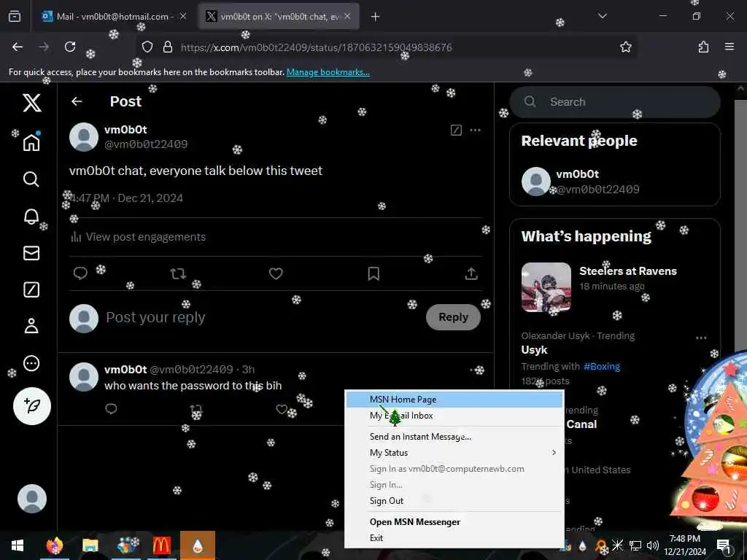Click vm0b0t name in Relevant people
Screen dimensions: 747x560
click(578, 174)
